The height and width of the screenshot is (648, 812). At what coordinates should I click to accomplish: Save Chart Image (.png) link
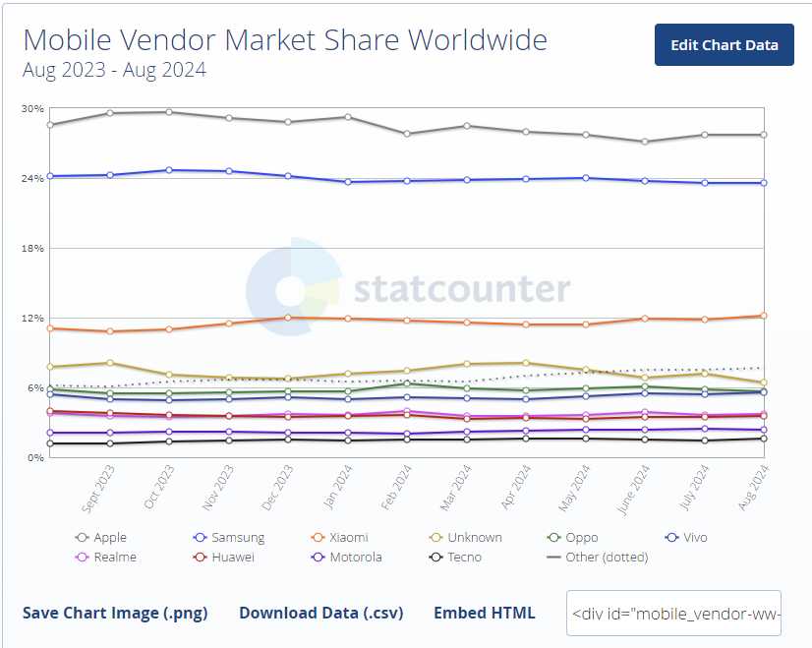pos(115,613)
